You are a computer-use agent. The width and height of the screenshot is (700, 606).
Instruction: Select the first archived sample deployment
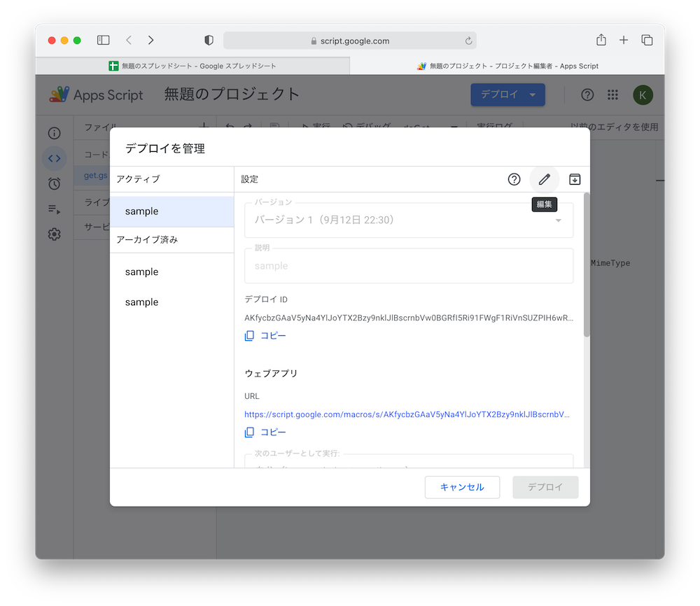point(172,272)
